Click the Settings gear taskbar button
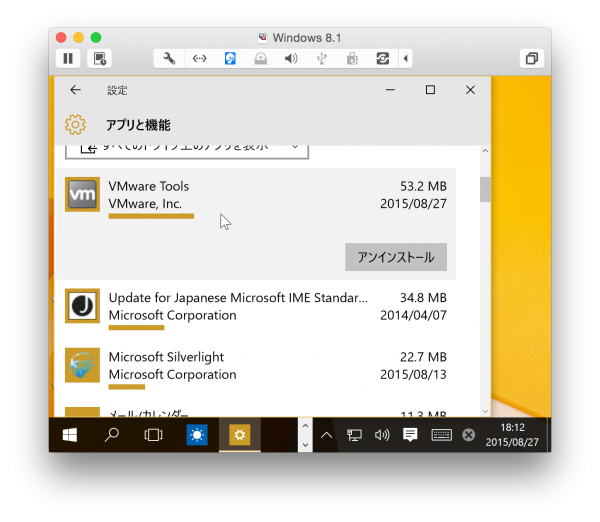Image resolution: width=600 pixels, height=522 pixels. pos(240,435)
